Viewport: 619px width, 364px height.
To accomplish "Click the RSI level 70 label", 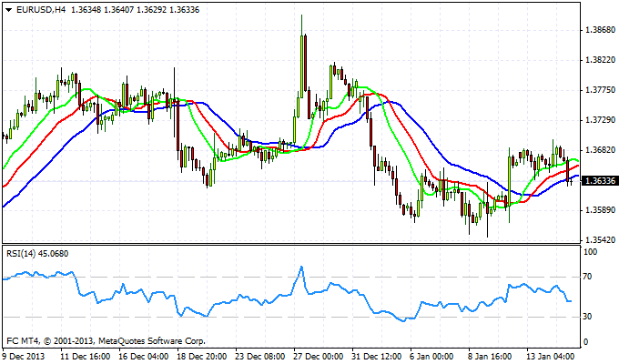I will [588, 277].
